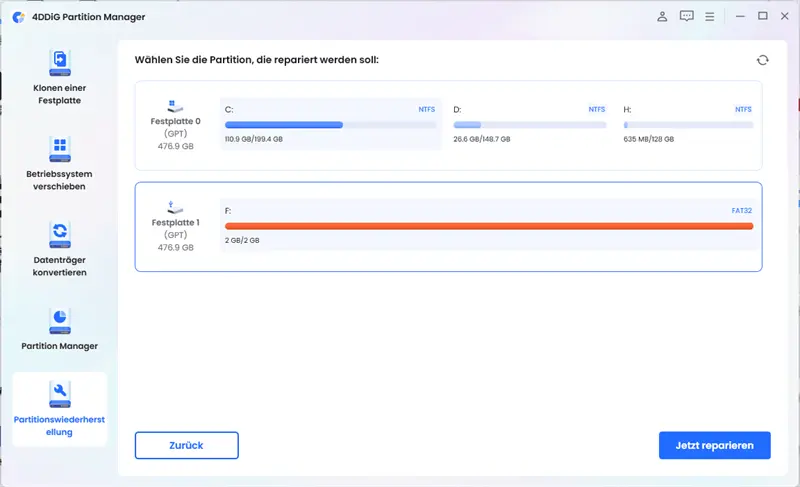Click the Festplatte 1 USB disk icon
Screen dimensions: 800x487
click(x=175, y=208)
